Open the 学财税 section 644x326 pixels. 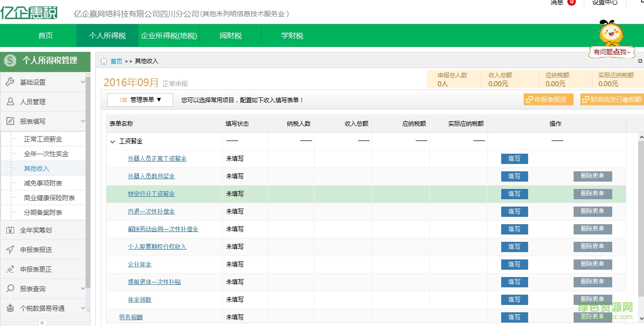tap(291, 35)
